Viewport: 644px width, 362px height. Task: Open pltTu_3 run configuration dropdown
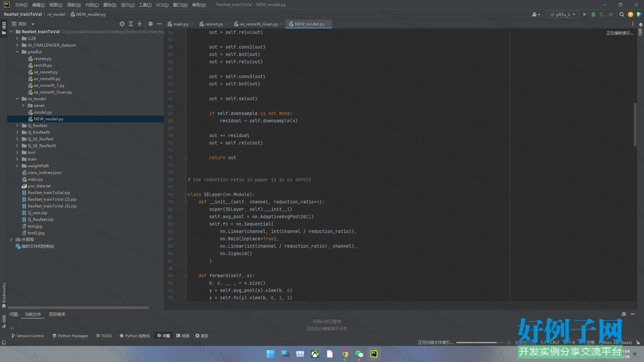pyautogui.click(x=562, y=14)
